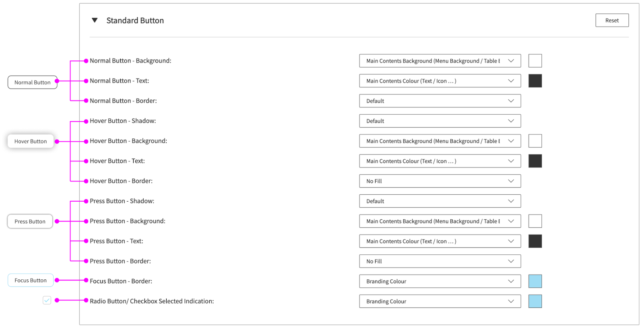Click the Focus Button preview

(31, 280)
